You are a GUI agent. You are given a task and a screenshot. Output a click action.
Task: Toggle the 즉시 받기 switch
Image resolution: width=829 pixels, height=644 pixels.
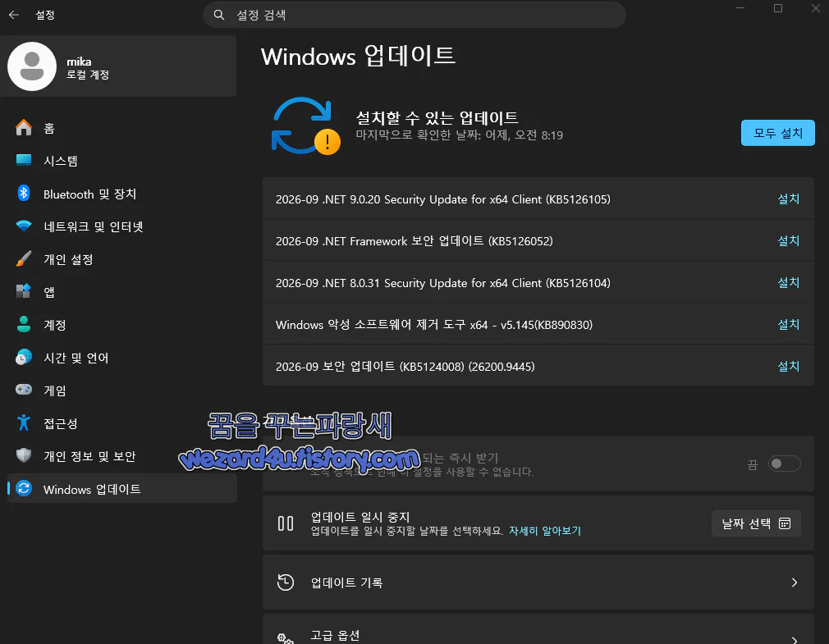tap(784, 464)
